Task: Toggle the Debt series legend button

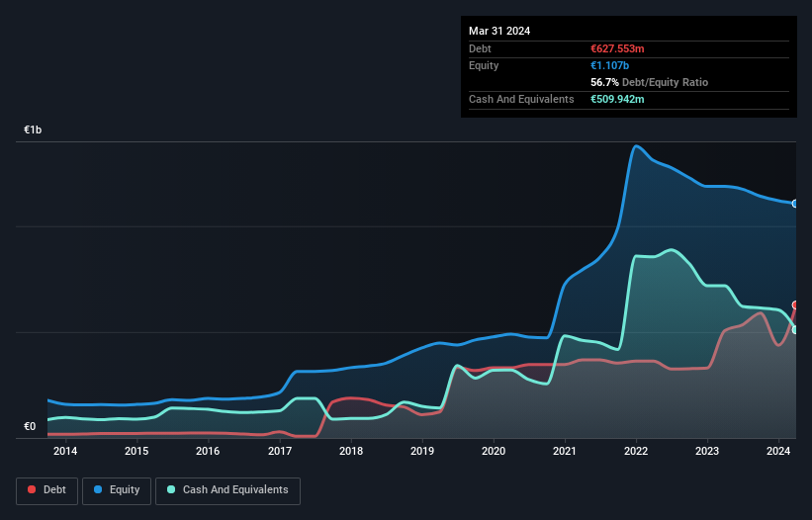Action: 47,490
